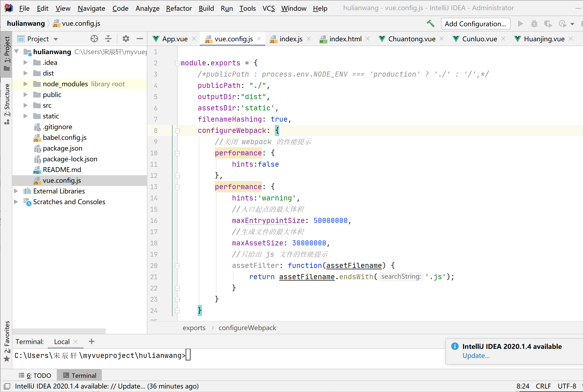Expand External Libraries tree node

pos(16,191)
